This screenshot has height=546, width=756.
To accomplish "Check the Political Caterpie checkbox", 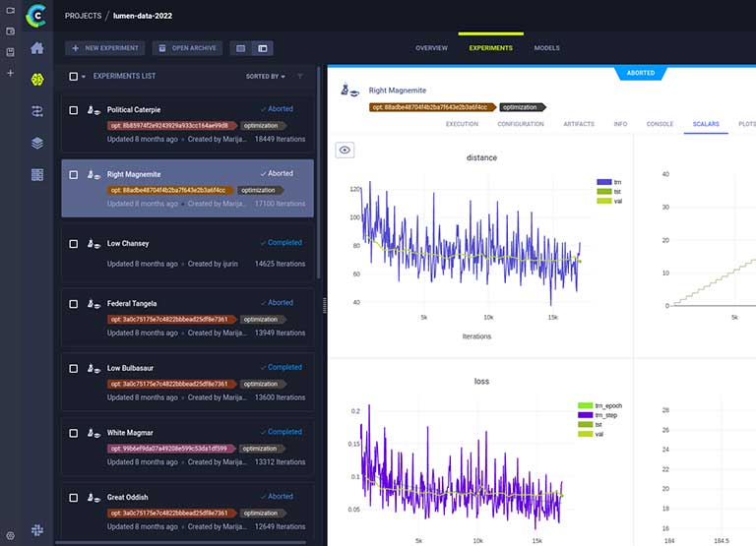I will tap(73, 110).
